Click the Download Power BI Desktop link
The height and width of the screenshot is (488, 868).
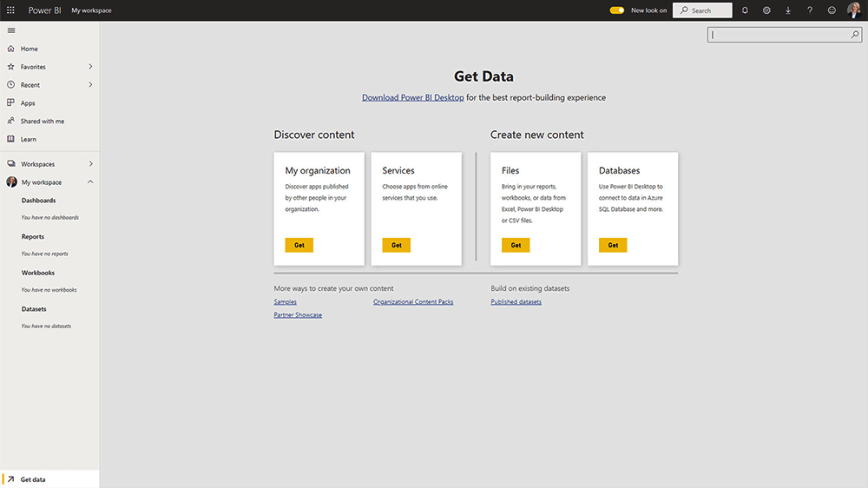pos(413,97)
